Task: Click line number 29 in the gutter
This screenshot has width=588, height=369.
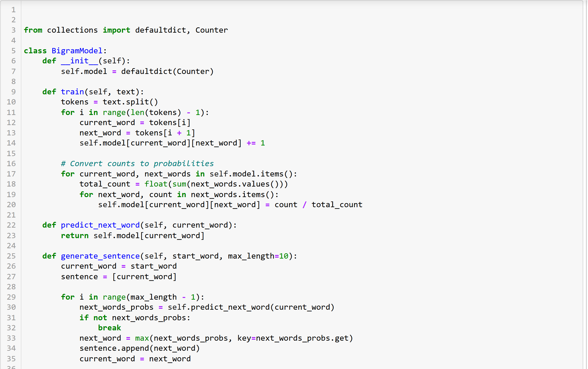Action: pyautogui.click(x=11, y=297)
